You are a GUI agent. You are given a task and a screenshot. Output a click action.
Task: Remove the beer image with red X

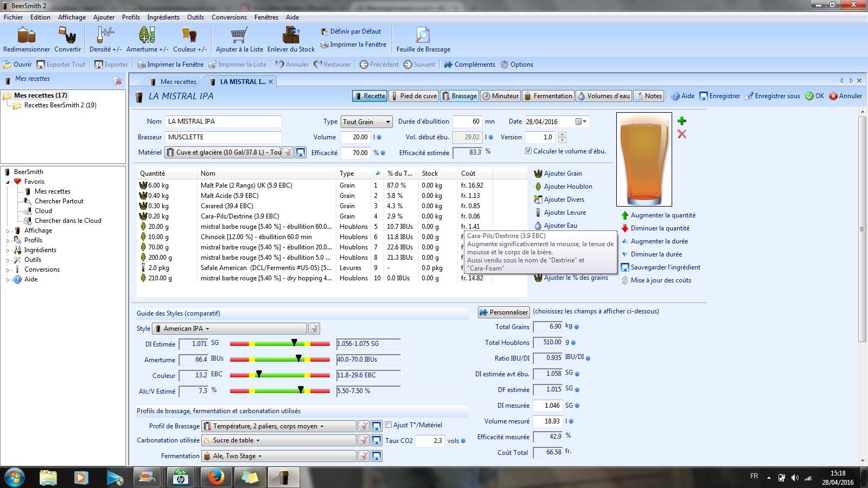(682, 134)
